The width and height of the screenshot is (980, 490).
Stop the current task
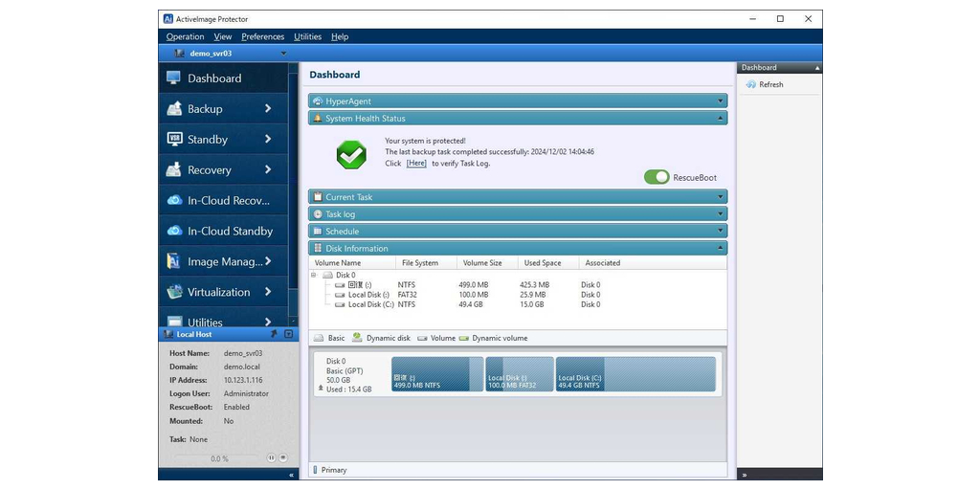[x=283, y=458]
